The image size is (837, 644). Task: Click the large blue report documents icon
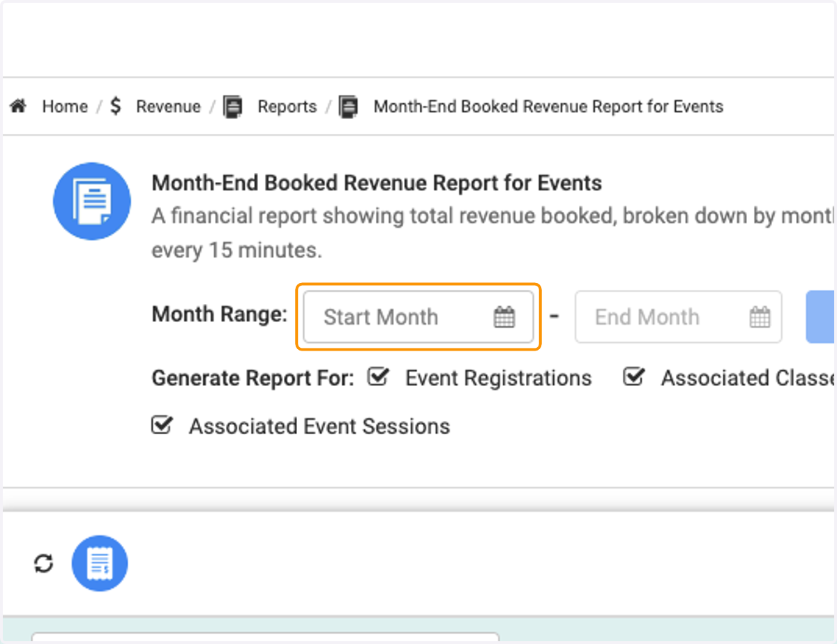coord(92,201)
